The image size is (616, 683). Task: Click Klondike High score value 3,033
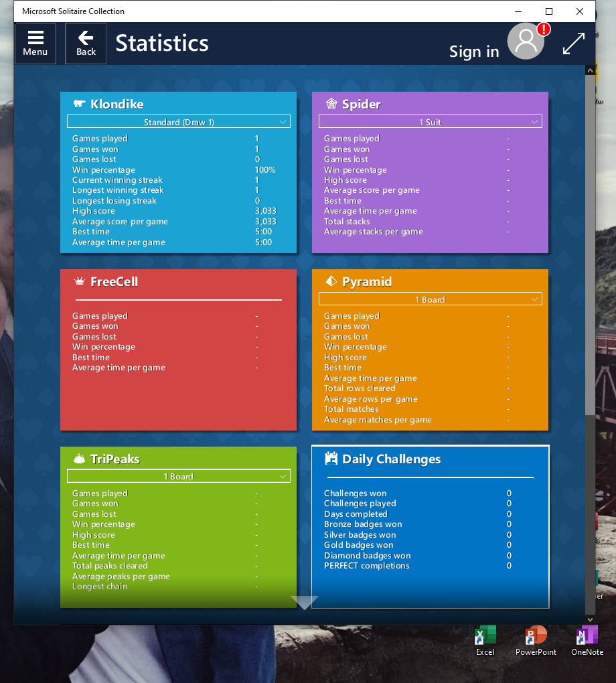(266, 211)
